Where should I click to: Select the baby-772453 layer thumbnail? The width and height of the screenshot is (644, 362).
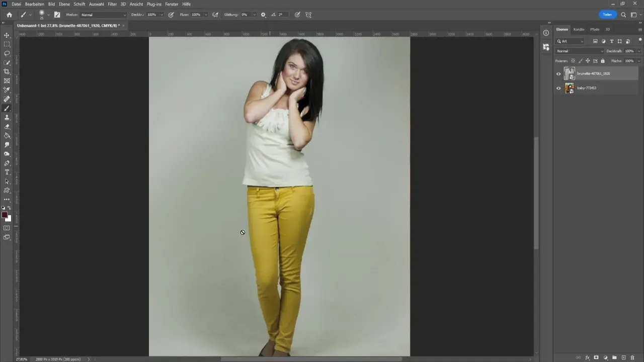pos(570,88)
